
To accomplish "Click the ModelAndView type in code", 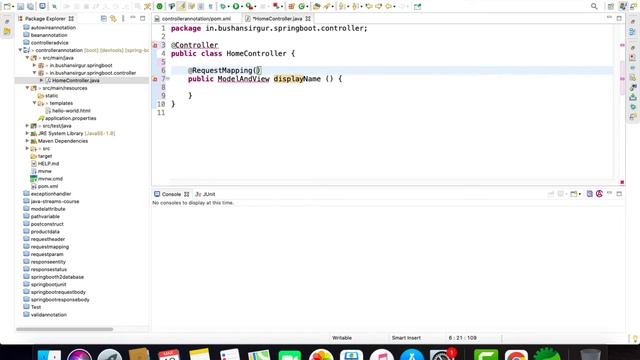I will [x=243, y=79].
